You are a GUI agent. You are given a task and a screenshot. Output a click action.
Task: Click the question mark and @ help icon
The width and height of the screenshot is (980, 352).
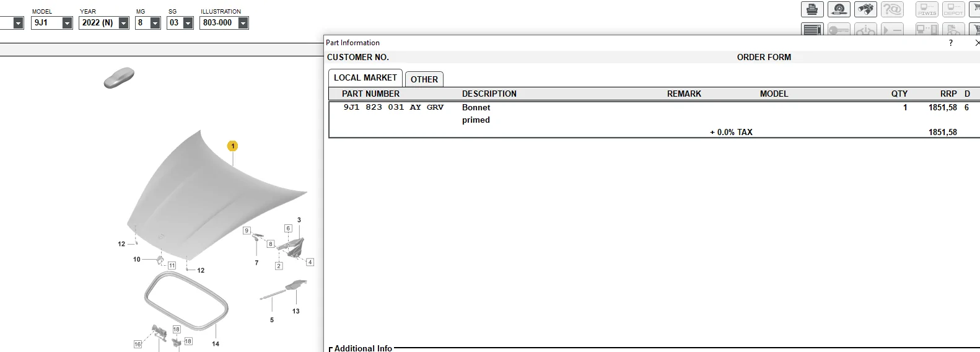point(893,9)
